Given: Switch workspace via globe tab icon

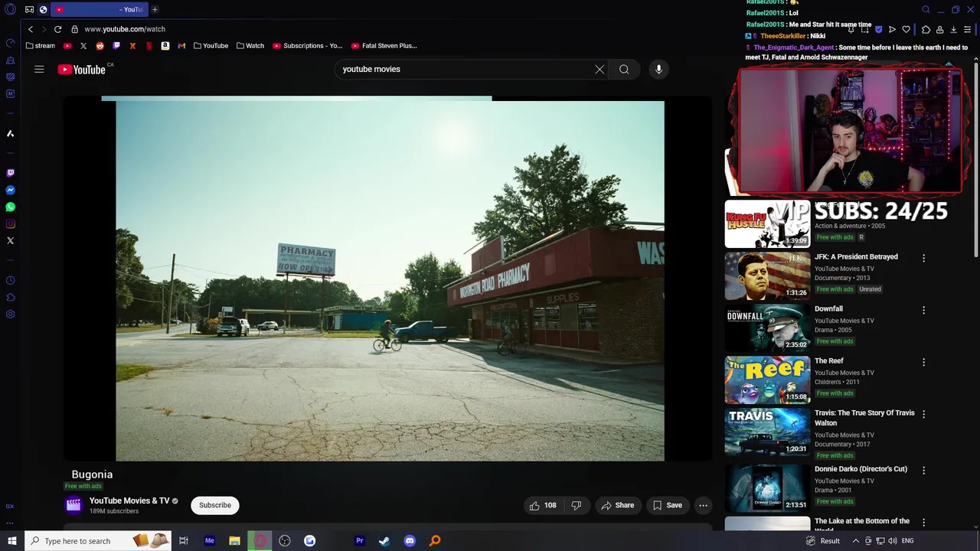Looking at the screenshot, I should (43, 10).
